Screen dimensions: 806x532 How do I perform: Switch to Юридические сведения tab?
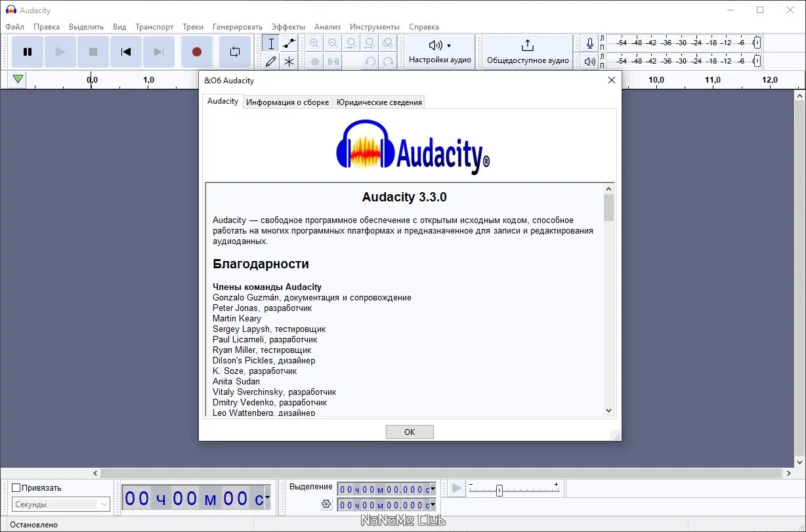point(379,102)
